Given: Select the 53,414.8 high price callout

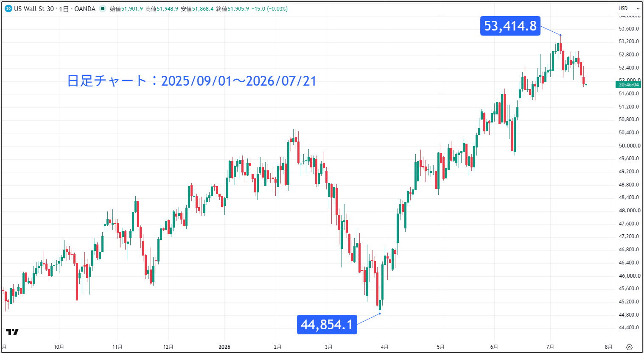Looking at the screenshot, I should pyautogui.click(x=510, y=26).
